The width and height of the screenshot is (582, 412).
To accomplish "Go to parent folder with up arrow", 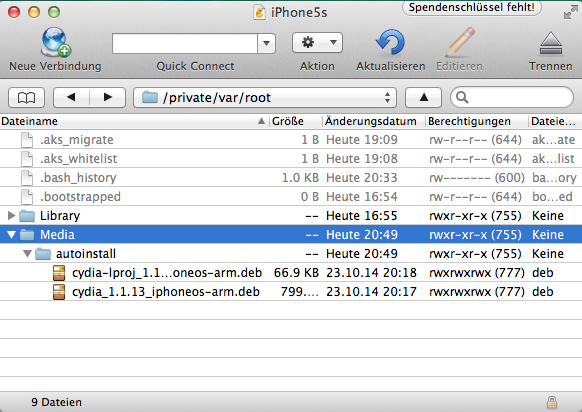I will (x=424, y=98).
